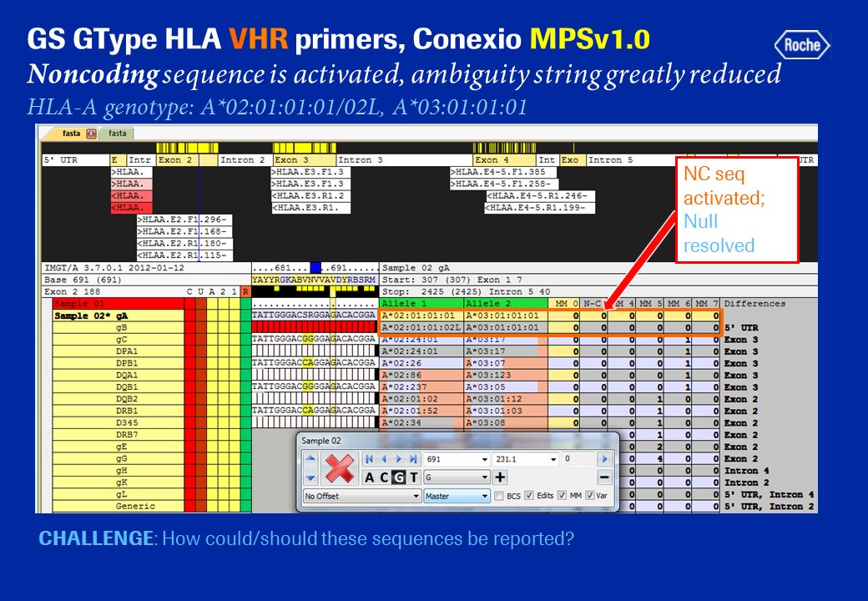Click primer >HLAA.E3.F1.3 first row
Viewport: 868px width, 601px height.
[310, 172]
